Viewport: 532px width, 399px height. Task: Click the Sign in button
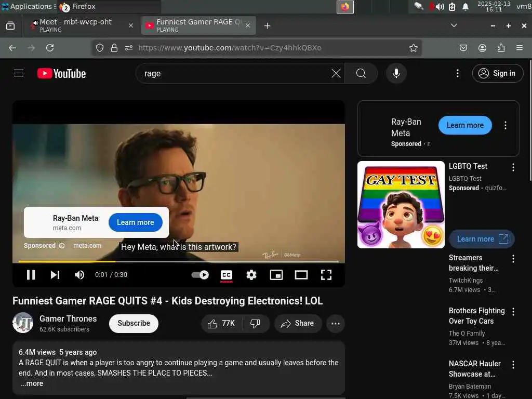point(497,73)
